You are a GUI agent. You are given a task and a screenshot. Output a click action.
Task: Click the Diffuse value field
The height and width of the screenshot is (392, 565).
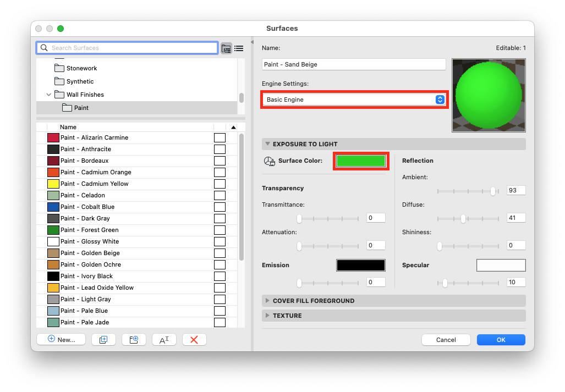coord(516,218)
